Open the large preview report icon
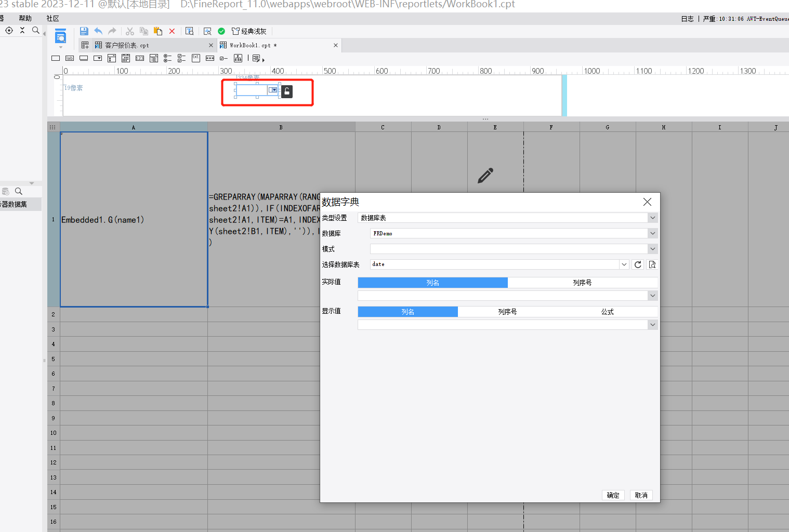The height and width of the screenshot is (532, 789). [60, 36]
